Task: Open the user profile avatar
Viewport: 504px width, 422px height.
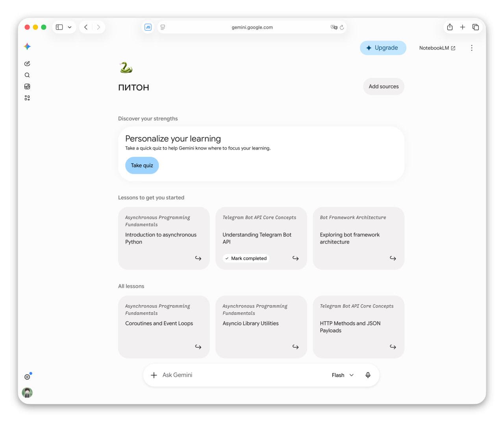Action: click(x=27, y=393)
